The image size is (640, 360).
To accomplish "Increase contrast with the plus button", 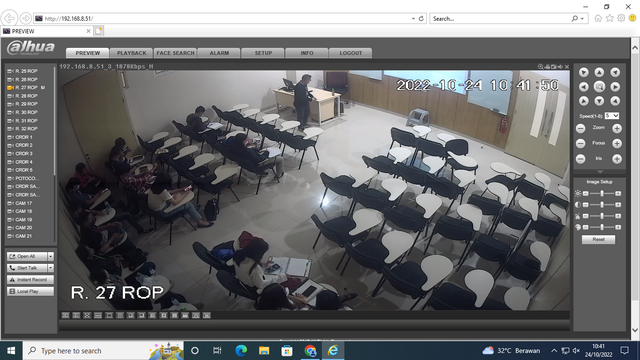I will coord(618,204).
